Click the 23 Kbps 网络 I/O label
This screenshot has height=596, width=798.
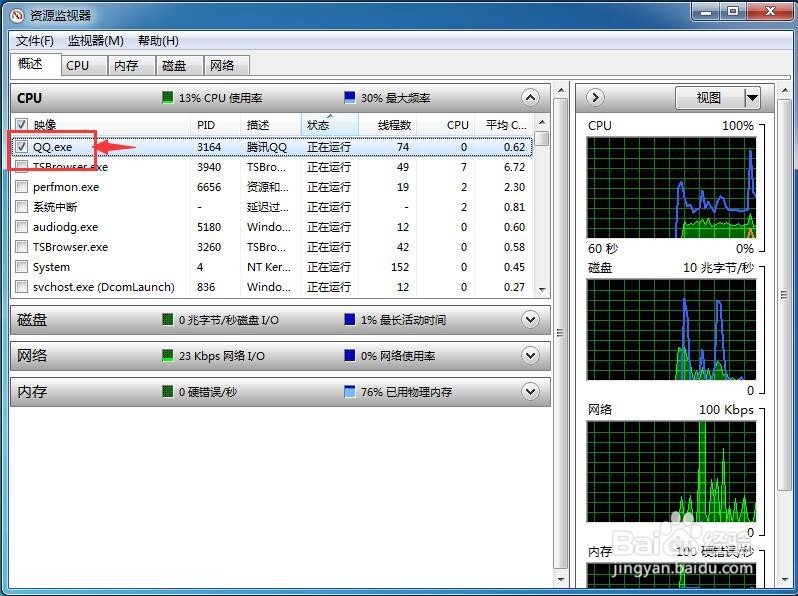point(221,356)
